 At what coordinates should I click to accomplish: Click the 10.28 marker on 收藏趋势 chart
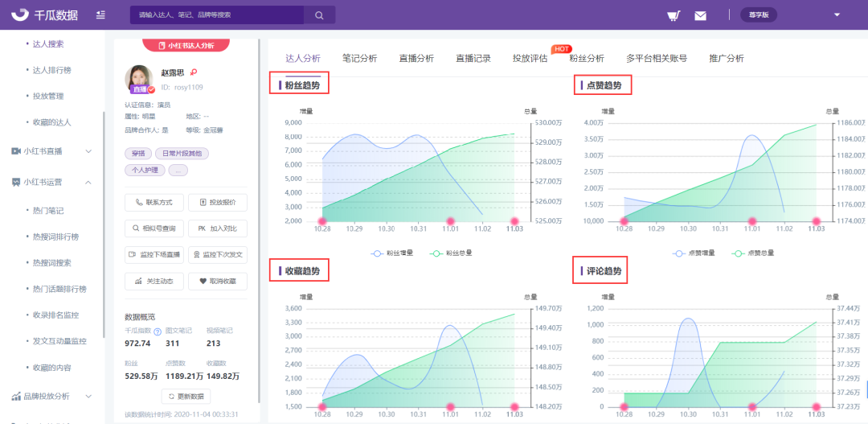click(x=322, y=407)
